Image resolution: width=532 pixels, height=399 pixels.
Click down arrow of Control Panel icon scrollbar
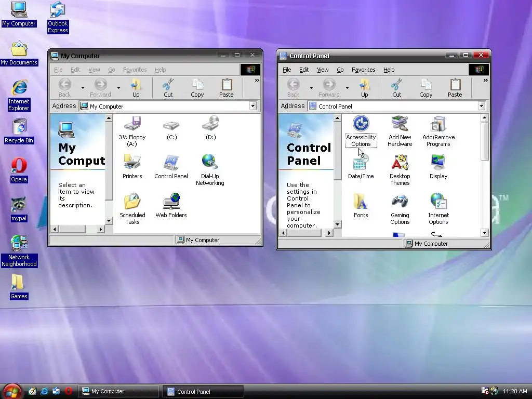[485, 233]
